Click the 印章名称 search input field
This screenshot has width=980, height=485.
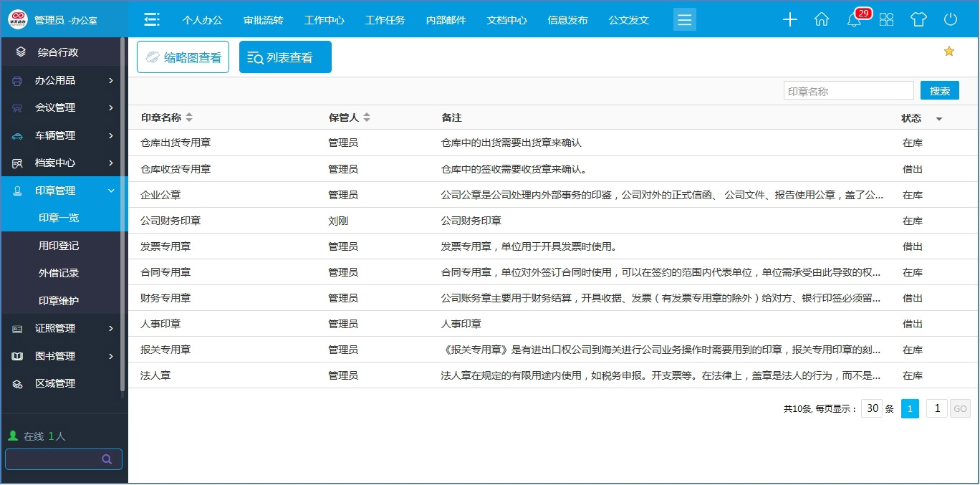click(848, 90)
